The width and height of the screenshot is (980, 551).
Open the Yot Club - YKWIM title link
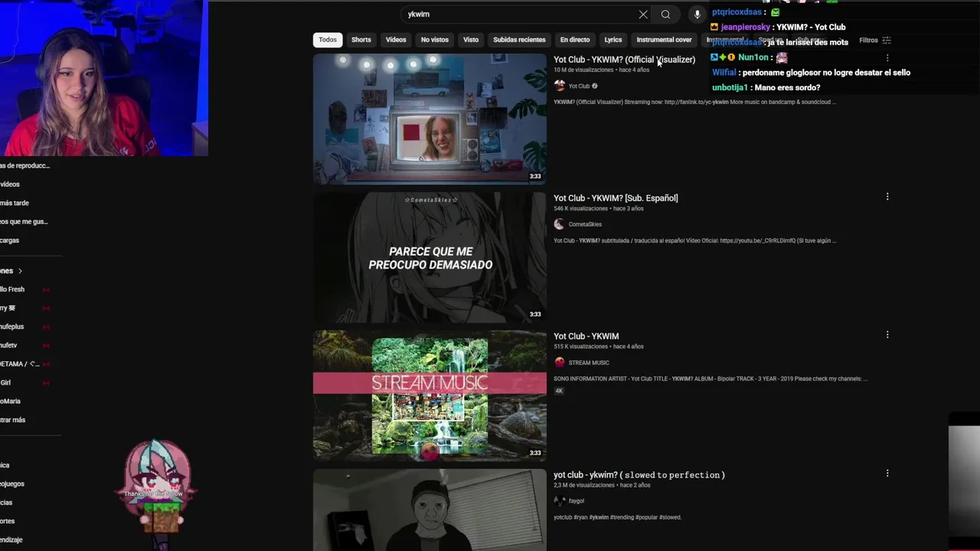586,336
